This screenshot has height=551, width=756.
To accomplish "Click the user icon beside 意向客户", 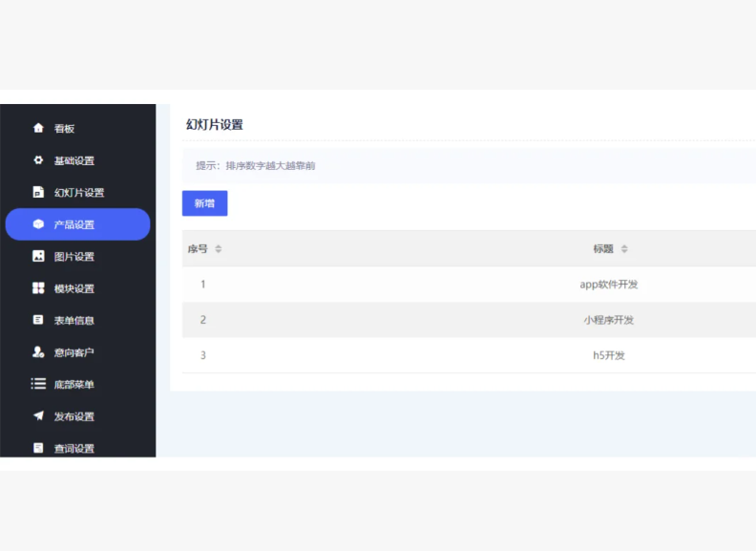I will pos(38,351).
